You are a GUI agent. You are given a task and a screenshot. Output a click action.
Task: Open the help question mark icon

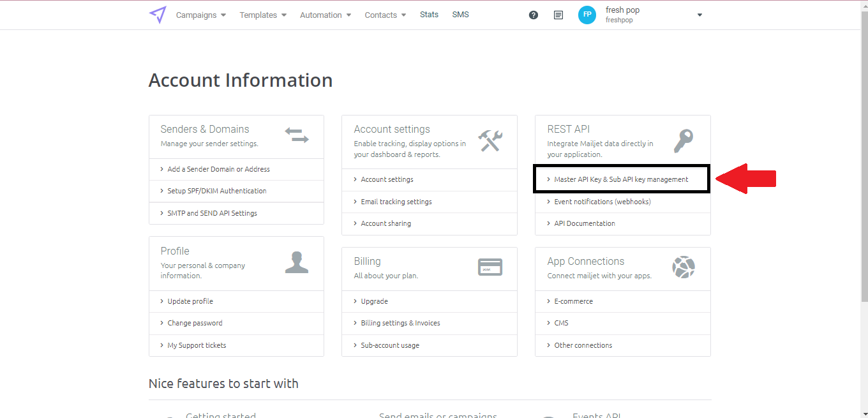tap(534, 15)
